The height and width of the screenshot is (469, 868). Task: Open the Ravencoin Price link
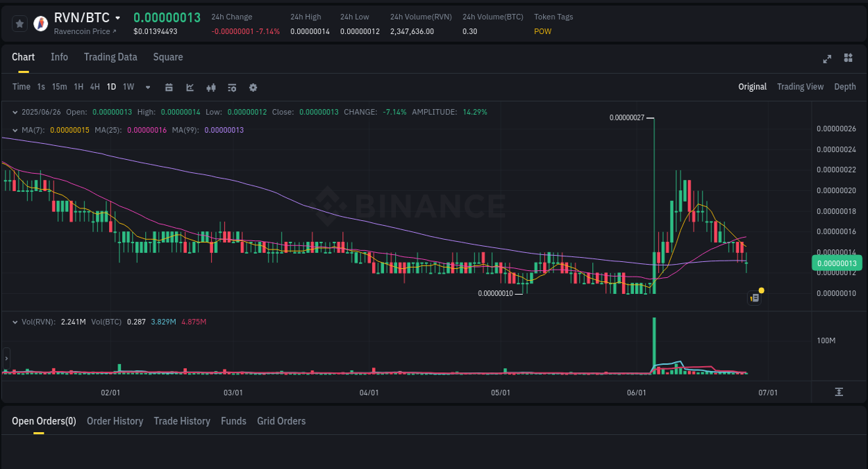click(x=85, y=31)
